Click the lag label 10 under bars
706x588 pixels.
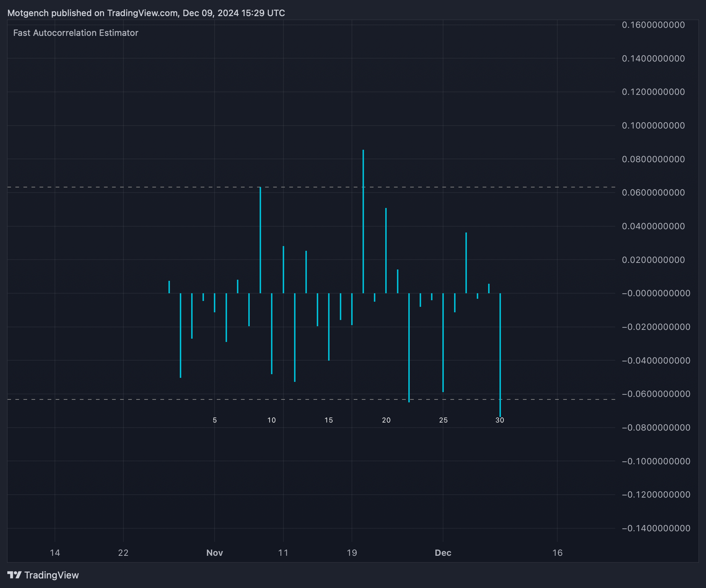coord(272,420)
